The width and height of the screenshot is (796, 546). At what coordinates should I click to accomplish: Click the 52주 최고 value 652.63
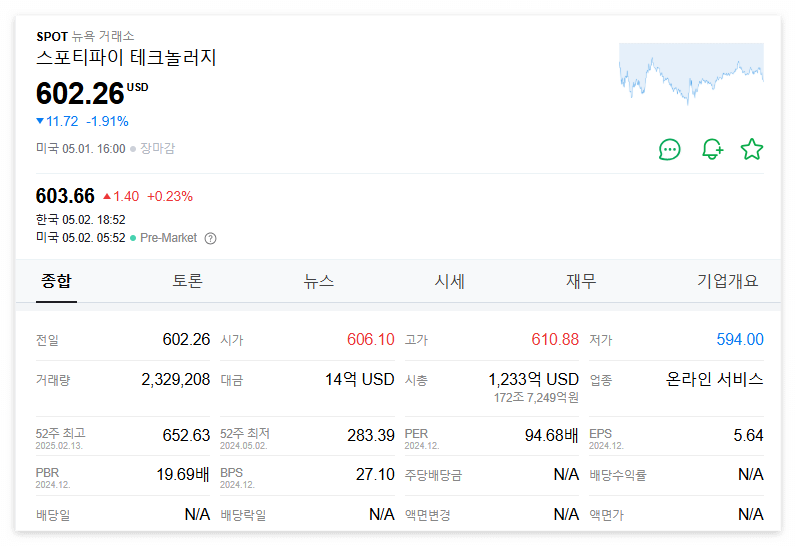point(186,435)
